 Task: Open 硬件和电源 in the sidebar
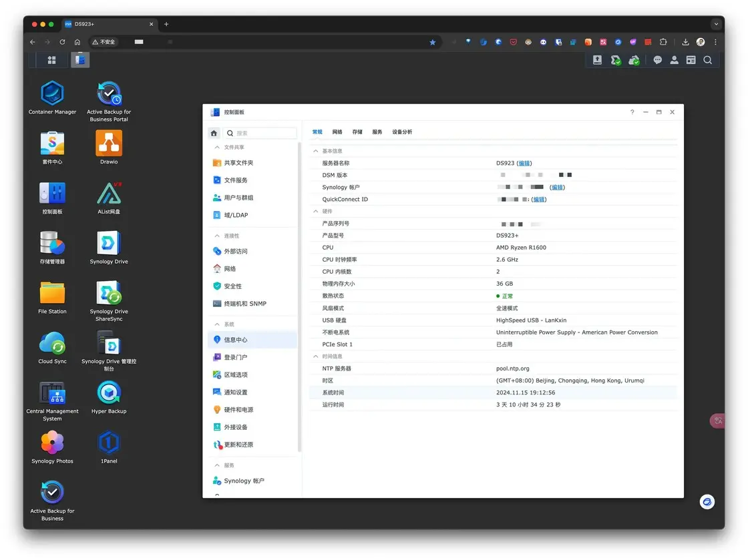[x=252, y=409]
